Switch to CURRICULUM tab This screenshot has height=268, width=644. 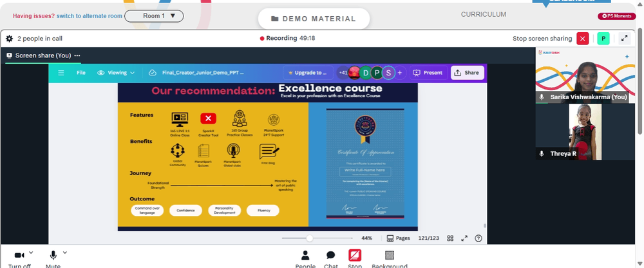(484, 14)
